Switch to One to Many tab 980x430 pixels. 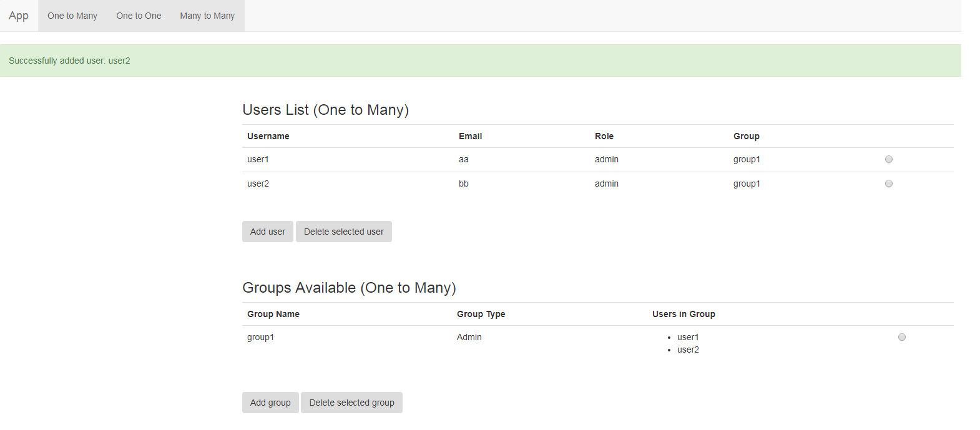coord(72,16)
